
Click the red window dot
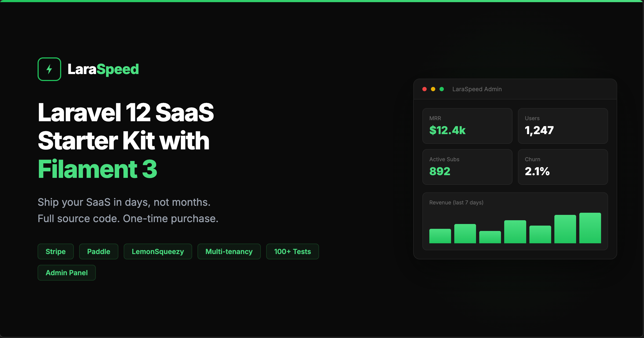tap(425, 89)
